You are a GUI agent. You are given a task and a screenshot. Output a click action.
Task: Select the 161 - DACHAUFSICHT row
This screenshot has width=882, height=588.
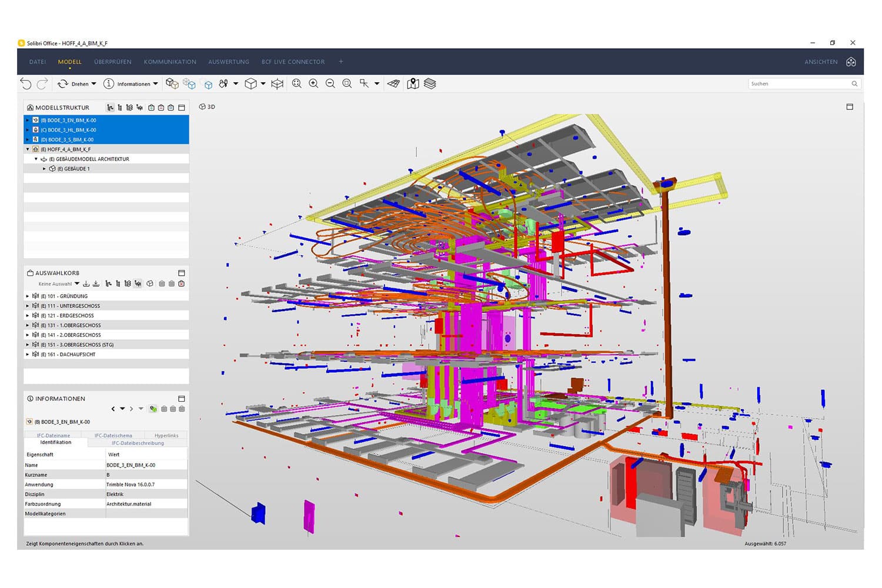pyautogui.click(x=106, y=354)
